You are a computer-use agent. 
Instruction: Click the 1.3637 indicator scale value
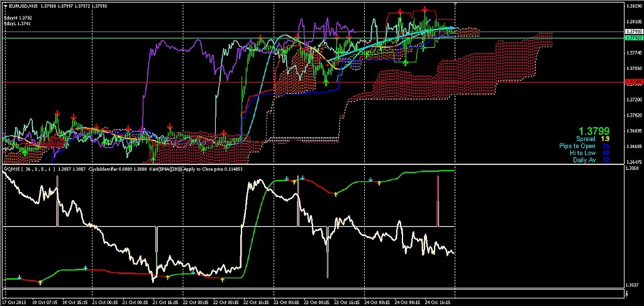click(631, 285)
